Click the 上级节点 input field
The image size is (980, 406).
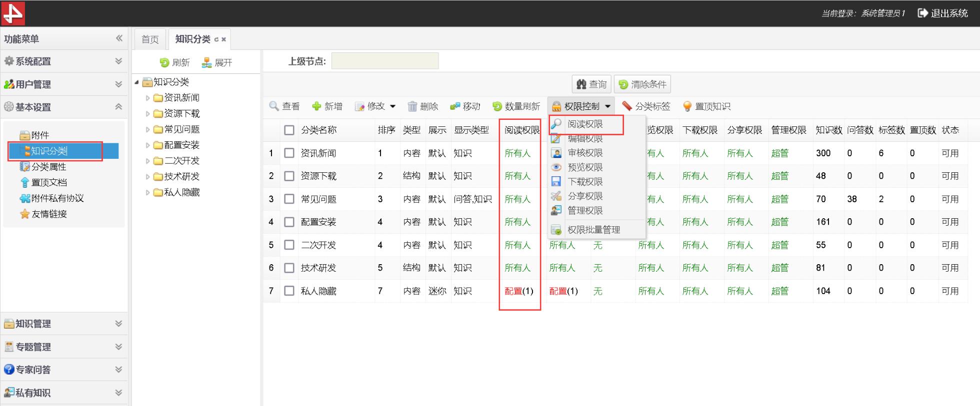385,61
